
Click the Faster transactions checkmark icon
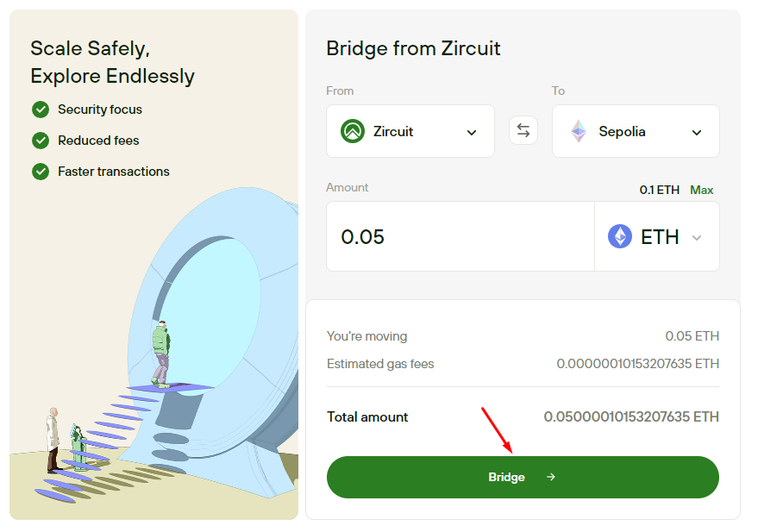point(41,172)
